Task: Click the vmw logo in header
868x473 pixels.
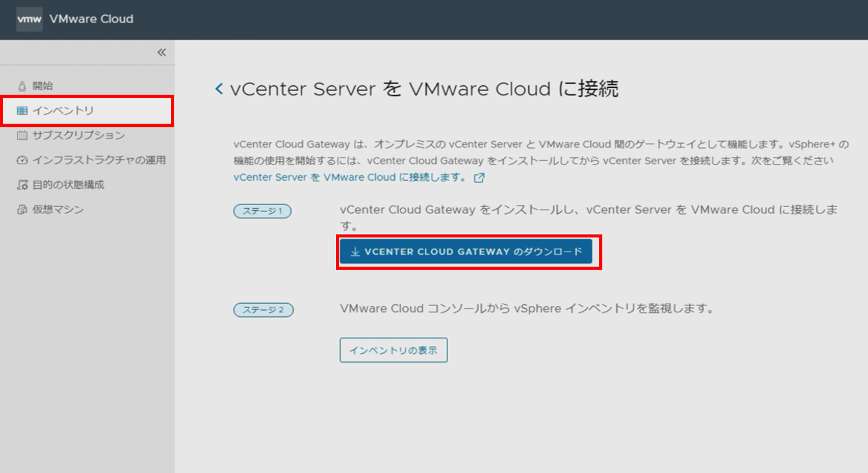Action: coord(29,19)
